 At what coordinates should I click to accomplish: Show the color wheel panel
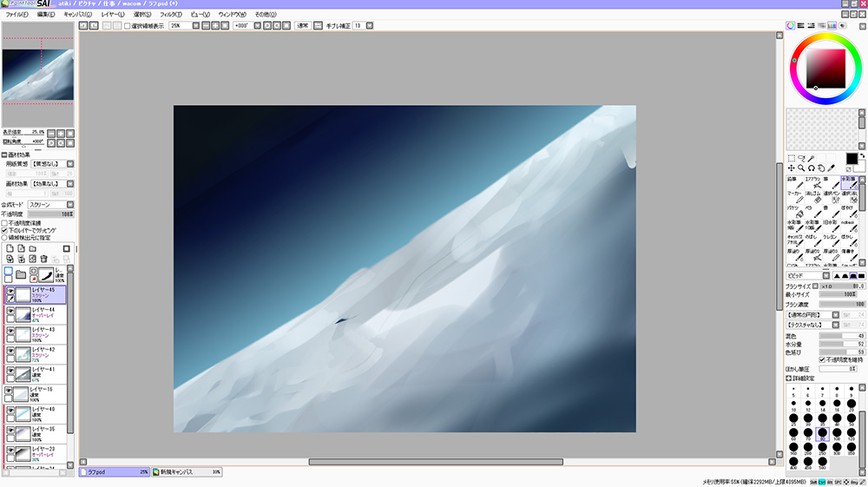(791, 25)
